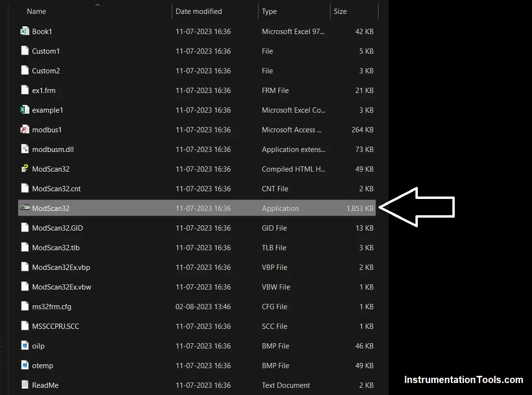Select the ModScan32.tlb file icon
The height and width of the screenshot is (395, 532).
coord(24,247)
